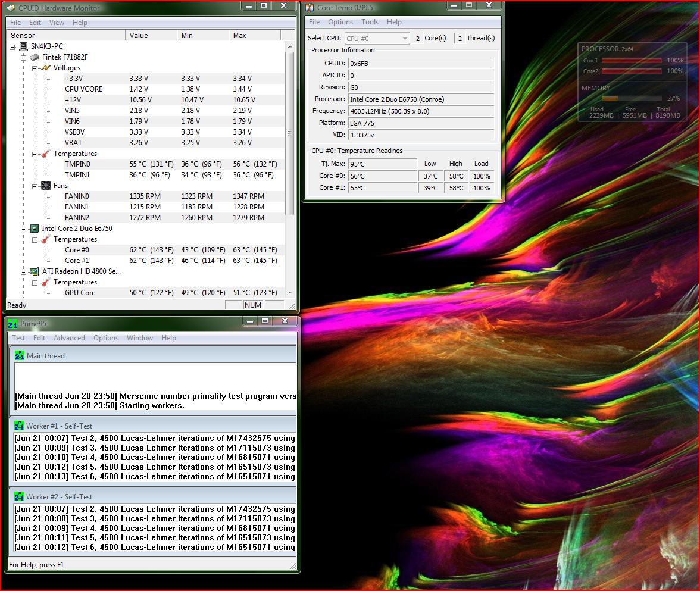Click the Worker #2 Self-Test window icon

(19, 497)
